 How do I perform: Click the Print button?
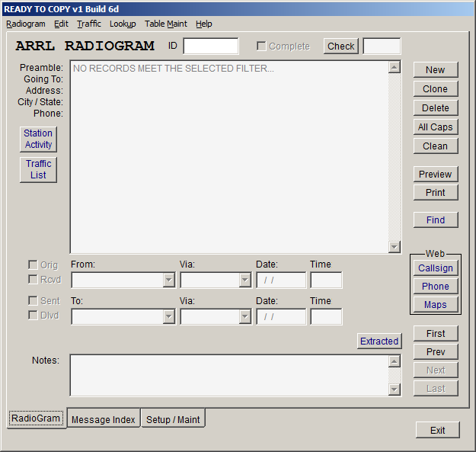tap(436, 193)
